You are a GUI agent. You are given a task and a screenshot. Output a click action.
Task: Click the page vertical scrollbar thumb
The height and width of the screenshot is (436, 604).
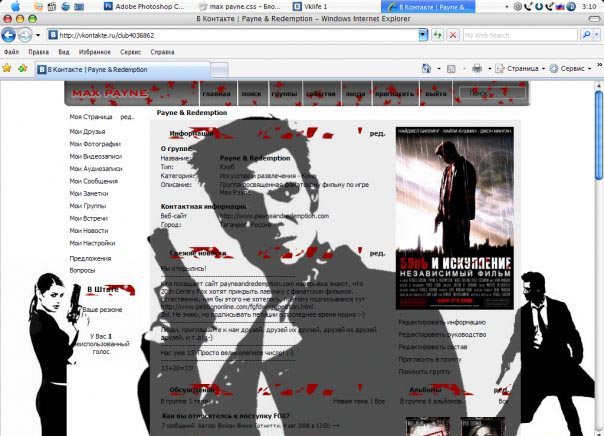coord(599,135)
